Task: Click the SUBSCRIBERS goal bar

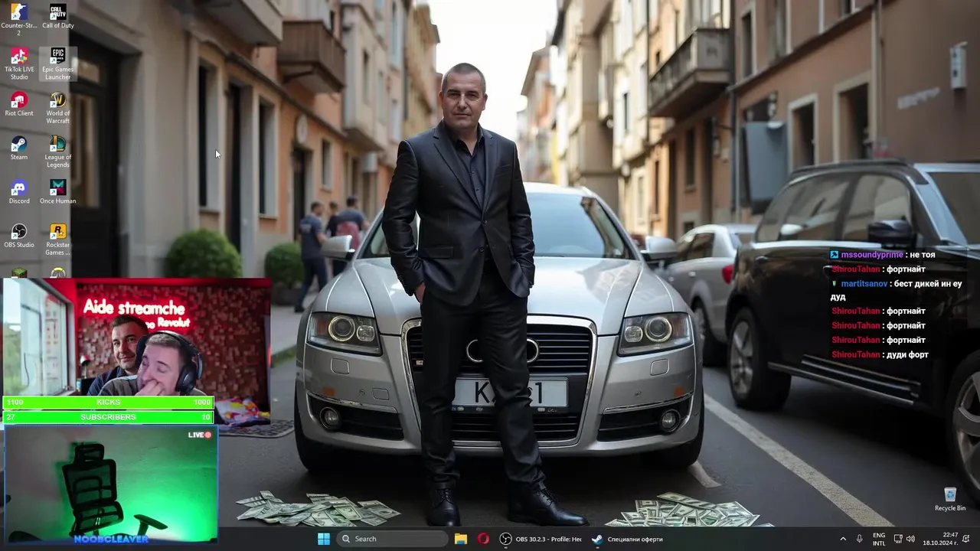Action: 108,417
